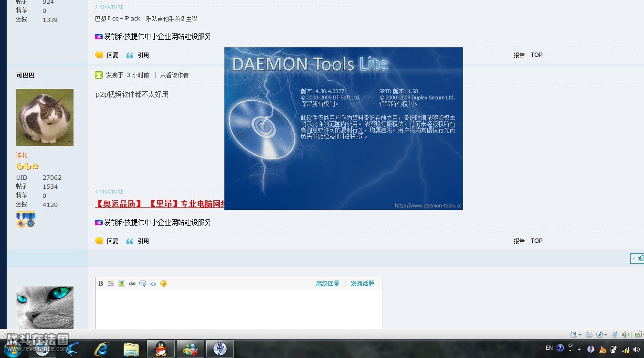Viewport: 644px width, 358px height.
Task: Click Flash icon in browser status bar
Action: point(600,334)
